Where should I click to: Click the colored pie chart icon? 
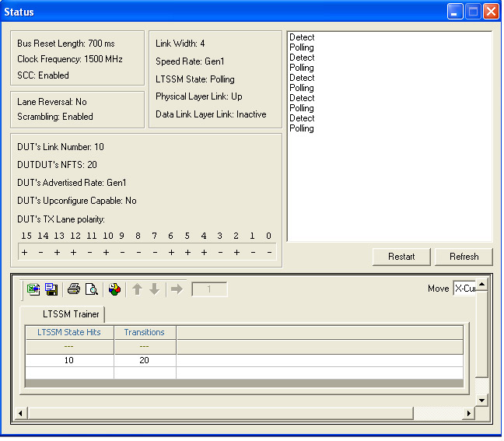114,290
